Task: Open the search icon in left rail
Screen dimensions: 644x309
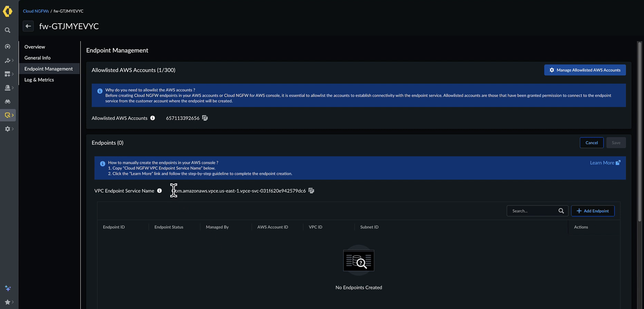Action: 7,30
